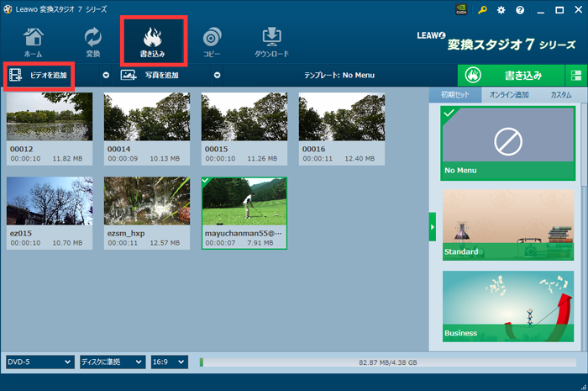Switch to the カスタム tab
This screenshot has height=391, width=588.
click(x=560, y=95)
